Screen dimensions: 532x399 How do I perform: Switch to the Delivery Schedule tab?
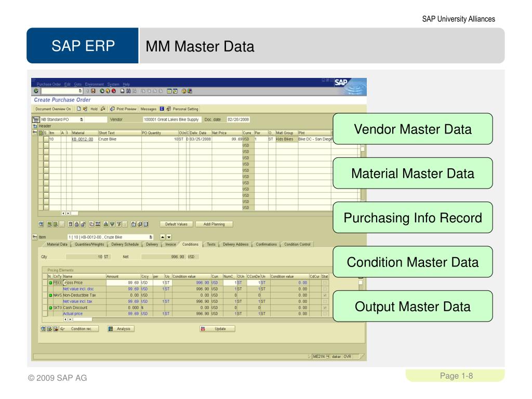[125, 244]
